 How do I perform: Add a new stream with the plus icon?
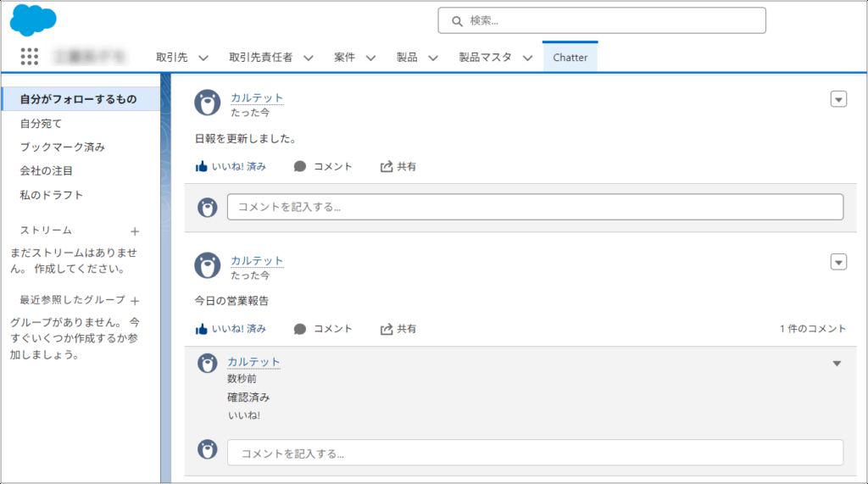pyautogui.click(x=134, y=231)
